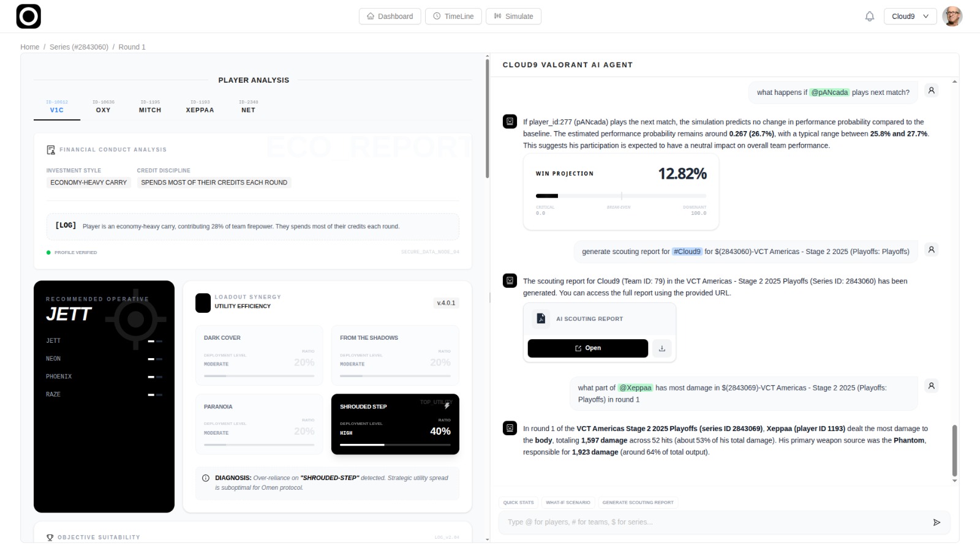Click the Shrouded Step deployment level bar

(x=395, y=444)
